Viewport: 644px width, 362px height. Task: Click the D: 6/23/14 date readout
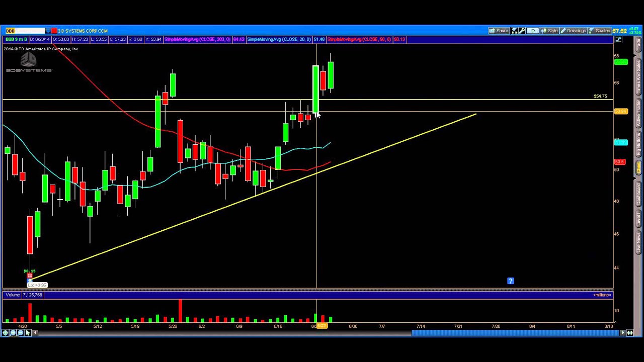[x=40, y=39]
